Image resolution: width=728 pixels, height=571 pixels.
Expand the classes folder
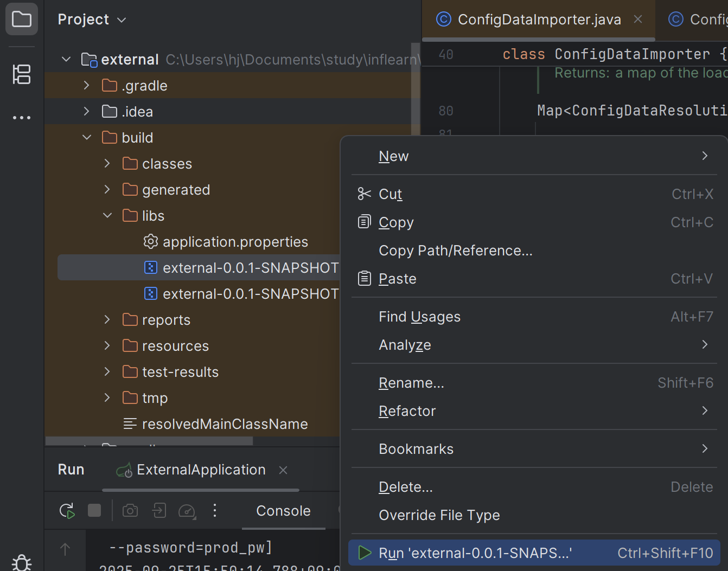pyautogui.click(x=107, y=163)
